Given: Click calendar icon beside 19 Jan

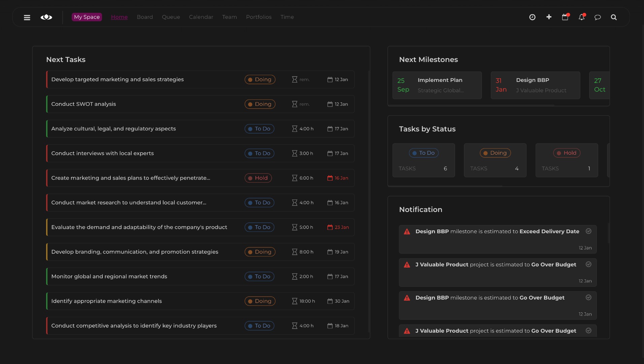Looking at the screenshot, I should tap(330, 252).
